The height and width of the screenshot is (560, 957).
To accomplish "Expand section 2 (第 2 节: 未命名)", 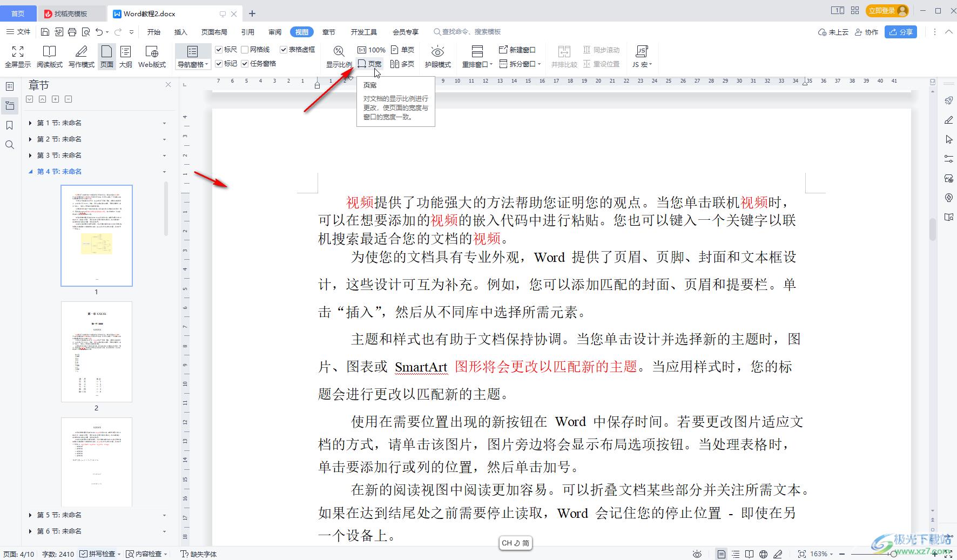I will click(x=30, y=139).
